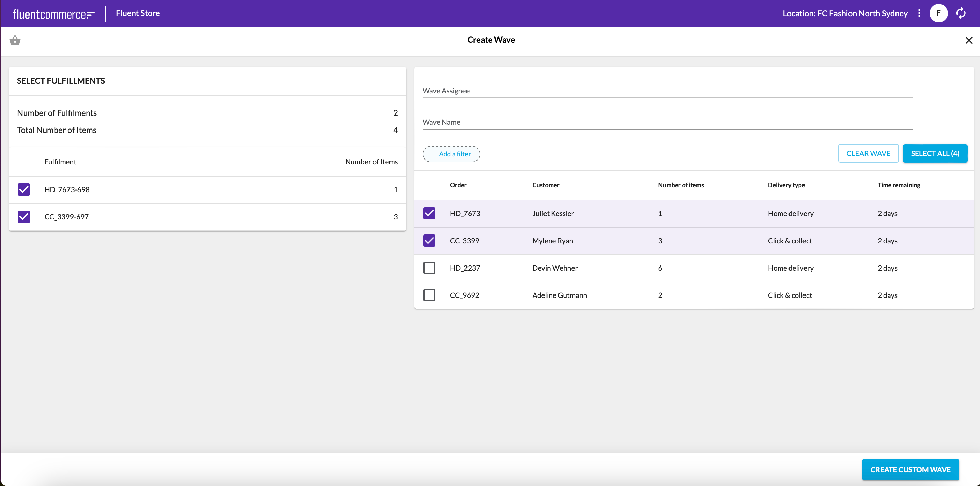Click the Add a filter dashed button
This screenshot has width=980, height=486.
coord(450,154)
